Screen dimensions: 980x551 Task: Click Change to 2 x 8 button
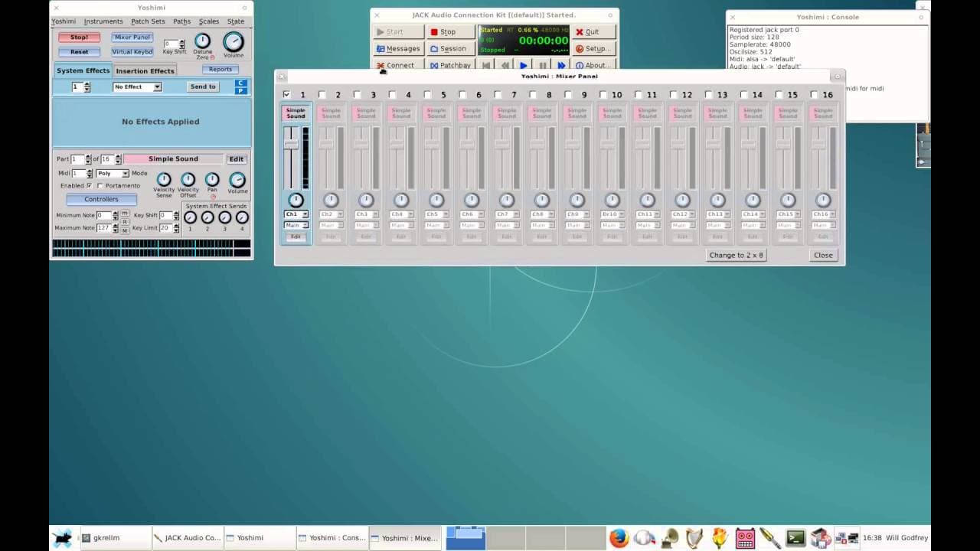(736, 255)
